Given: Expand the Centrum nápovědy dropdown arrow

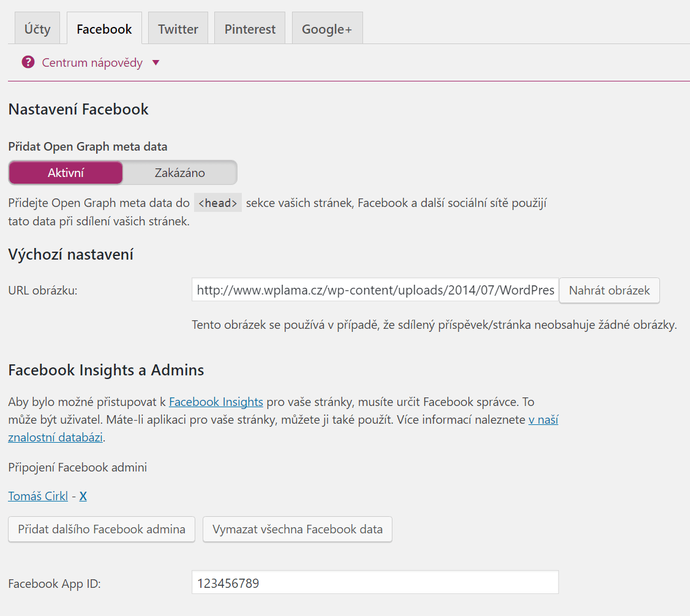Looking at the screenshot, I should (x=156, y=63).
